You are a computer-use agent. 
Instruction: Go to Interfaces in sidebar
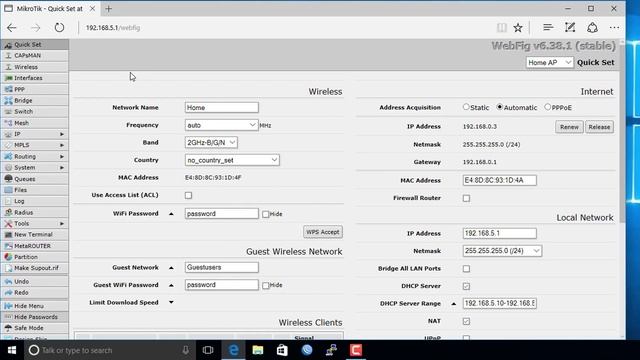pyautogui.click(x=34, y=78)
